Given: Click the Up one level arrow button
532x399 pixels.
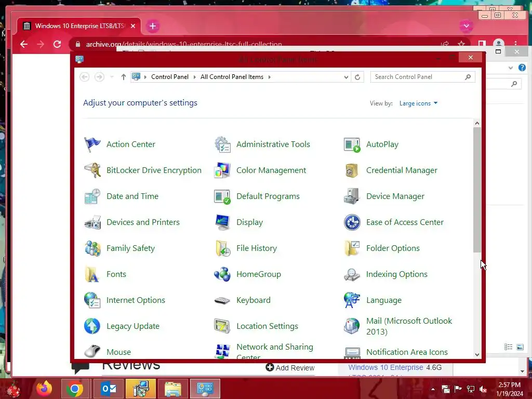Looking at the screenshot, I should [x=124, y=77].
